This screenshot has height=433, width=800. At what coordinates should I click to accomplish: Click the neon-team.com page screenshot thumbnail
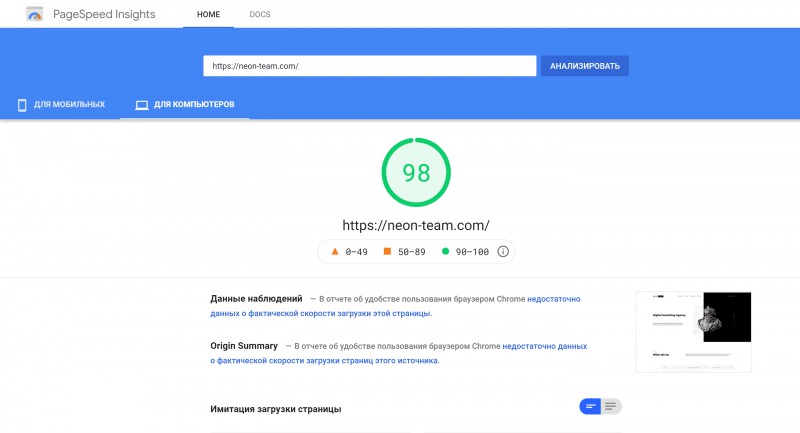click(x=693, y=332)
